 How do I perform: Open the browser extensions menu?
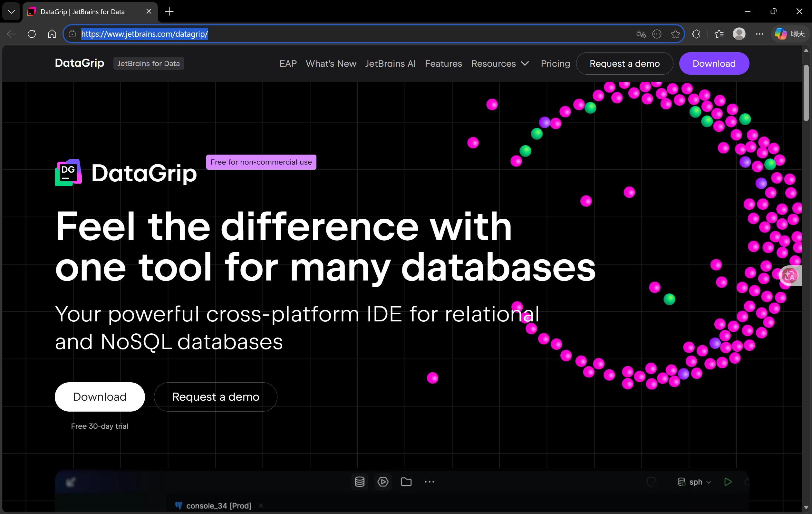pos(696,34)
